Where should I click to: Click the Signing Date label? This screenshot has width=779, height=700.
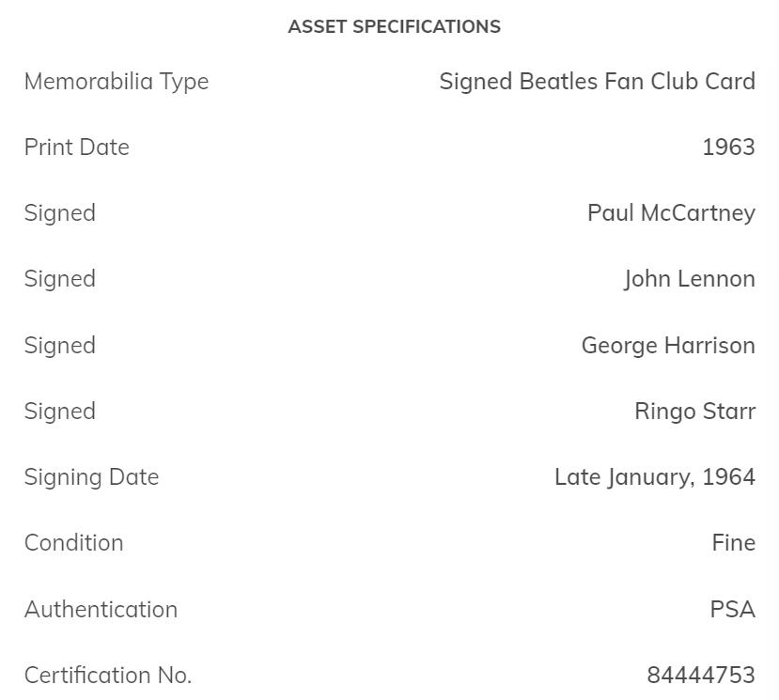(x=92, y=477)
